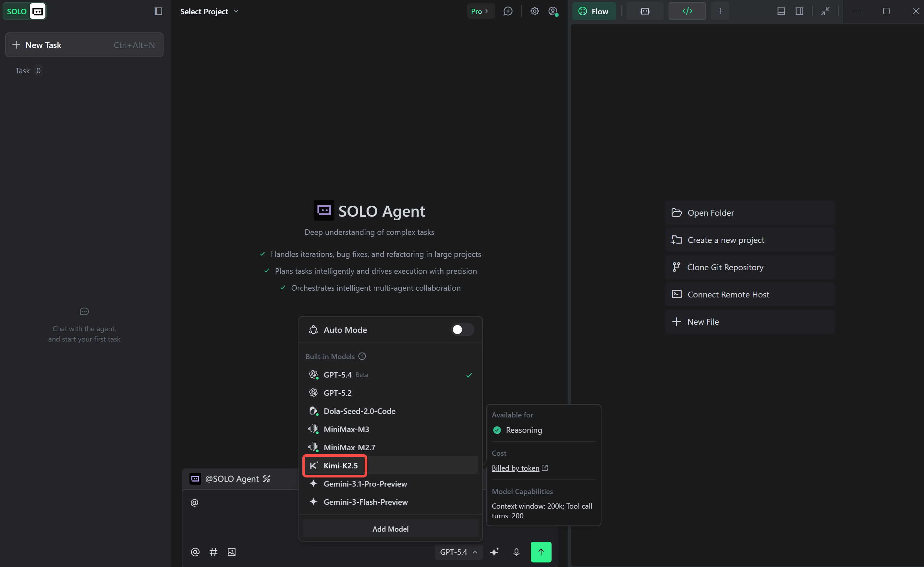Click Open Folder
The image size is (924, 567).
tap(750, 213)
